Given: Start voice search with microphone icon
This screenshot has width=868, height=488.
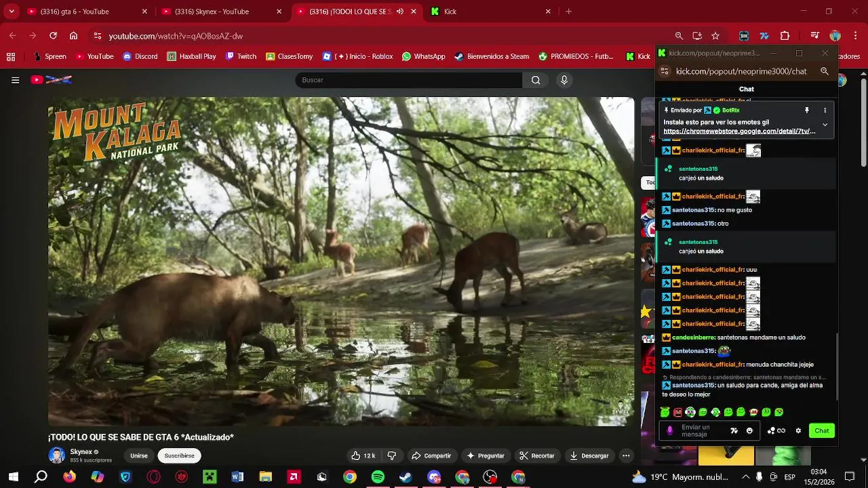Looking at the screenshot, I should (564, 80).
